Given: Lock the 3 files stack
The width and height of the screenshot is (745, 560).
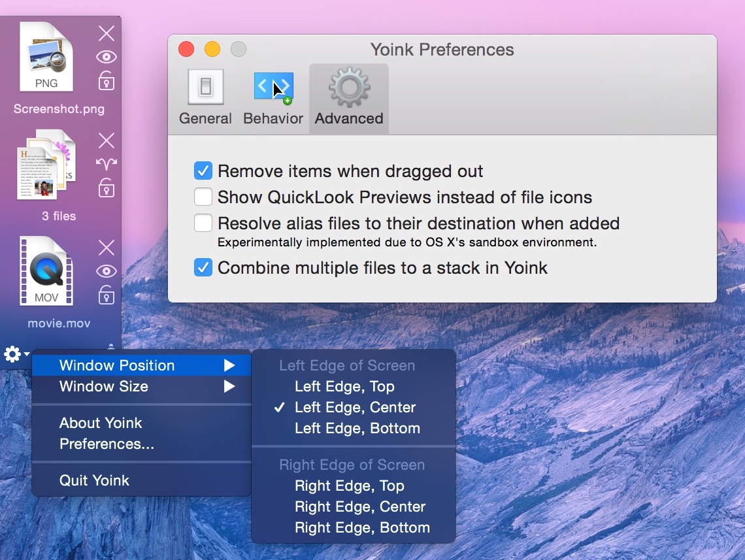Looking at the screenshot, I should coord(107,188).
